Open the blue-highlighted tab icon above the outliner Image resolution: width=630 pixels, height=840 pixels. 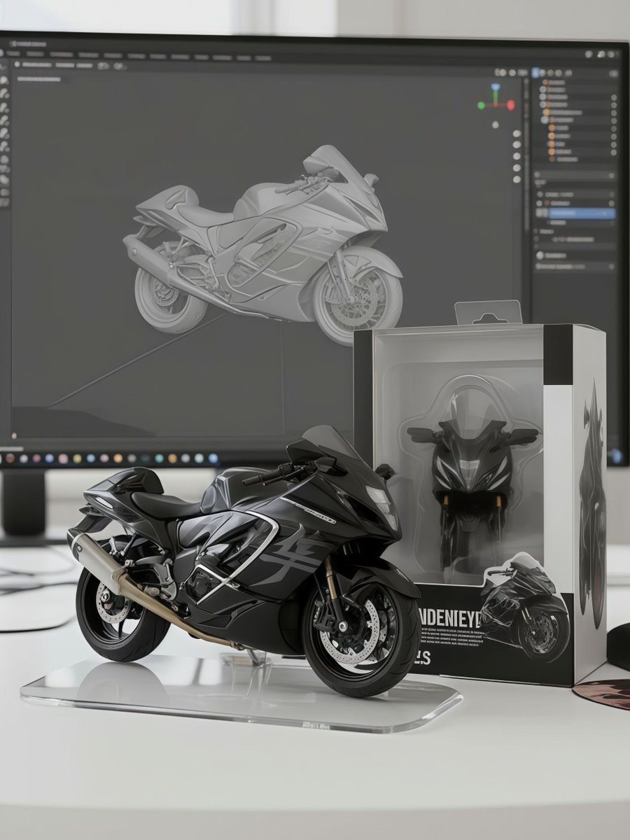click(x=535, y=72)
